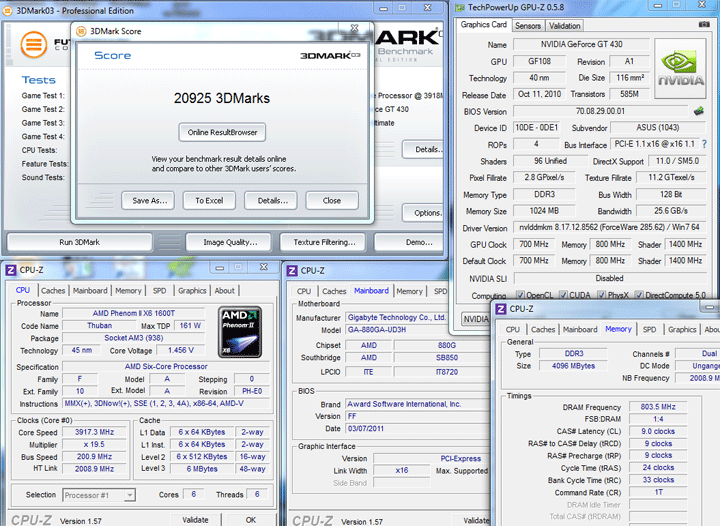The width and height of the screenshot is (720, 526).
Task: Click the GPU-Z screenshot camera icon
Action: point(704,24)
